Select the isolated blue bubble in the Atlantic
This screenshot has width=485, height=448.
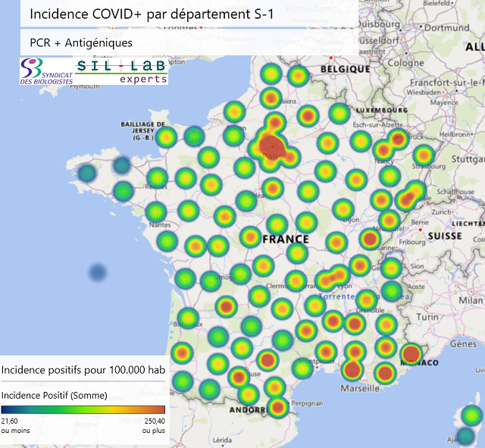(98, 273)
